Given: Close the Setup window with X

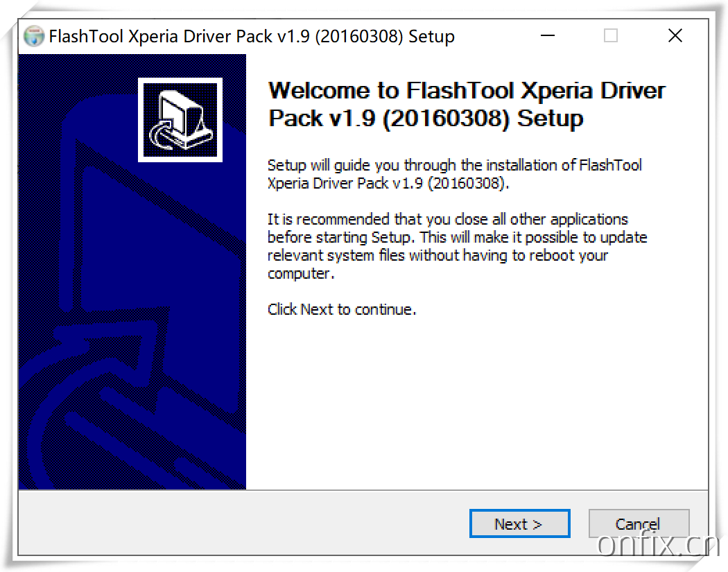Looking at the screenshot, I should point(675,36).
